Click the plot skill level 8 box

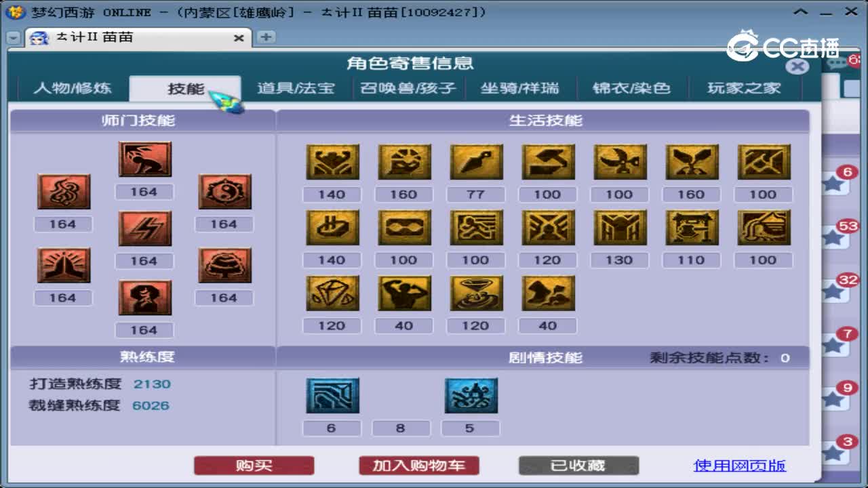tap(401, 428)
